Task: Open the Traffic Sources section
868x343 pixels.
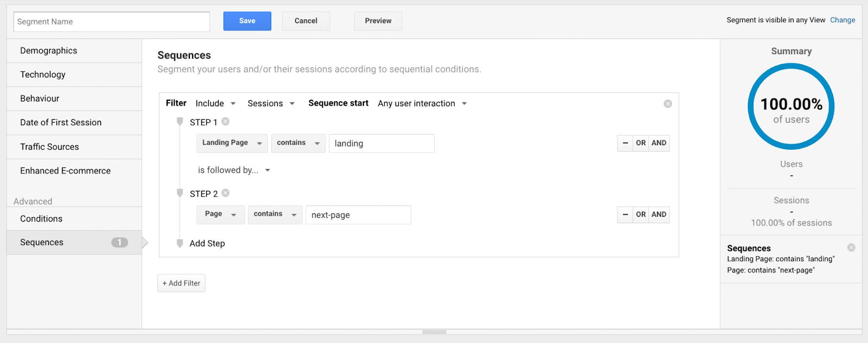Action: click(x=49, y=147)
